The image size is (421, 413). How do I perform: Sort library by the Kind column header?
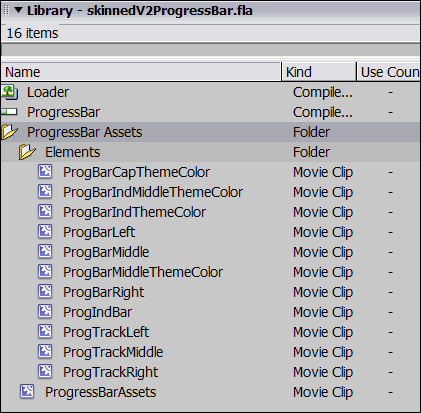click(319, 72)
